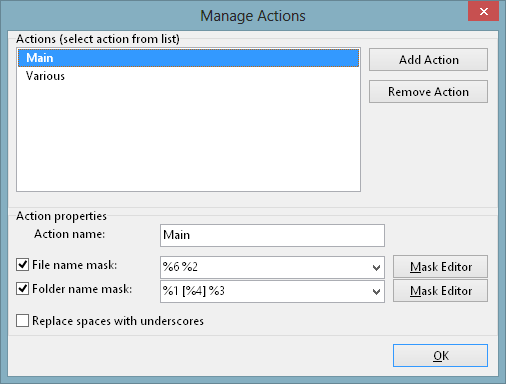
Task: Click the Add Action button
Action: 428,60
